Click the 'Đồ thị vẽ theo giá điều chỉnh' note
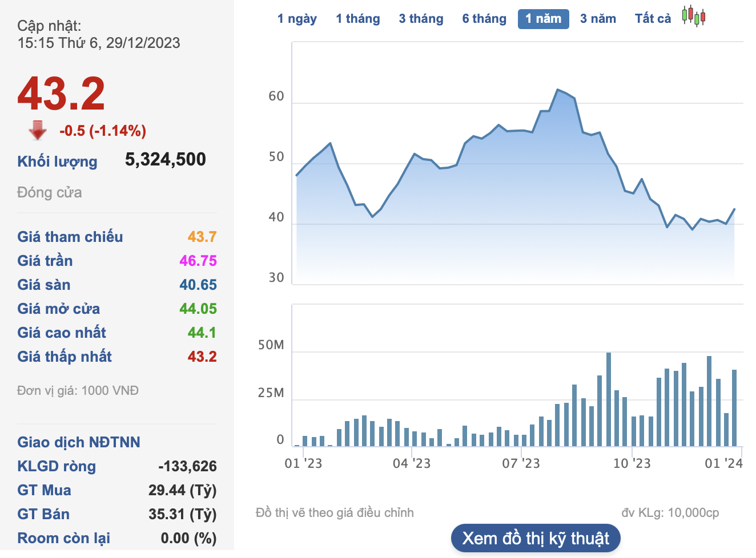This screenshot has width=756, height=558. [335, 513]
